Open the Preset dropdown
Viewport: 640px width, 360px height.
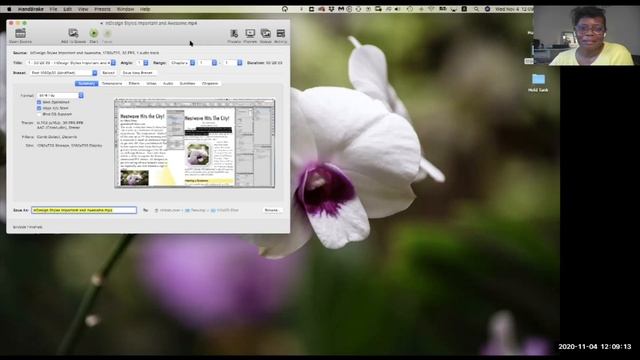(64, 73)
